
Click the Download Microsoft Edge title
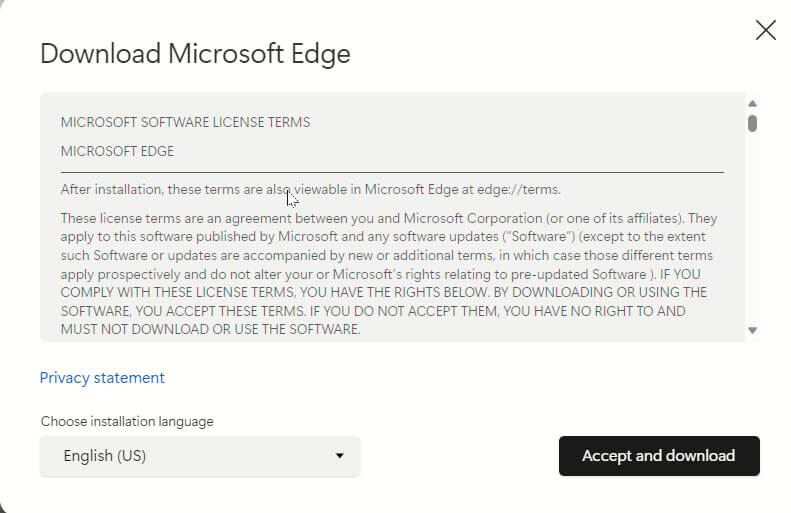coord(195,54)
